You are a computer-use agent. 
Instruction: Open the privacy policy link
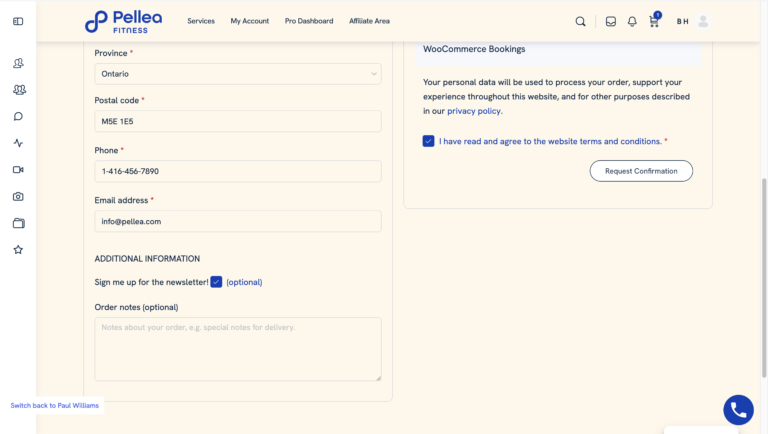pyautogui.click(x=474, y=111)
